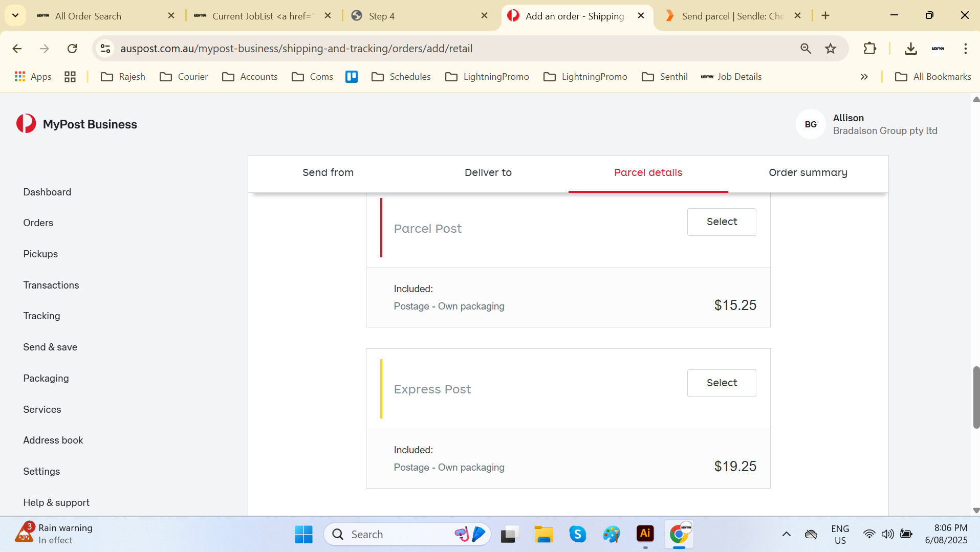Open the All Bookmarks folder
Screen dimensions: 980x552
(933, 77)
